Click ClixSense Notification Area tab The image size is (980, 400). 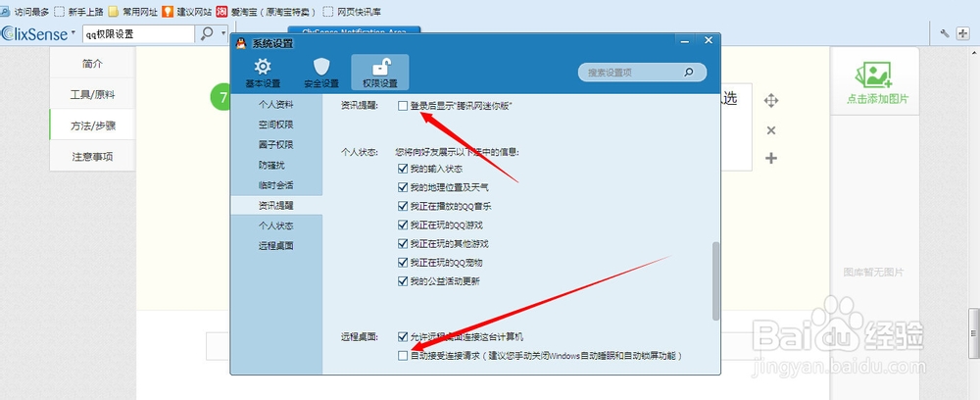(x=354, y=30)
